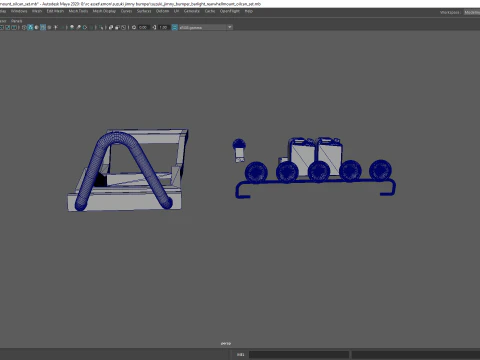
Task: Open the Windows menu
Action: point(19,11)
